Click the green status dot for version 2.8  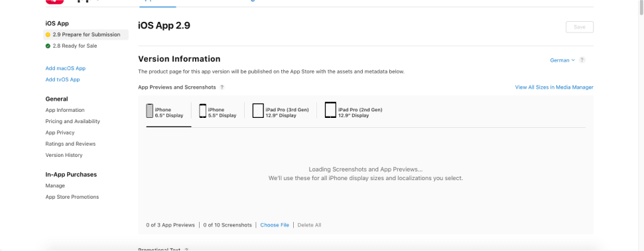click(x=48, y=46)
